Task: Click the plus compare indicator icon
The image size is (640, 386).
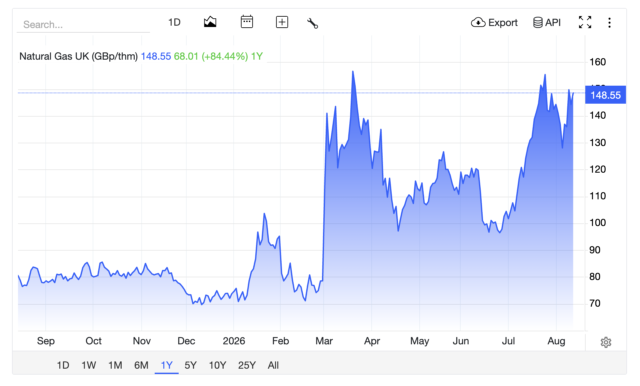Action: pyautogui.click(x=282, y=22)
